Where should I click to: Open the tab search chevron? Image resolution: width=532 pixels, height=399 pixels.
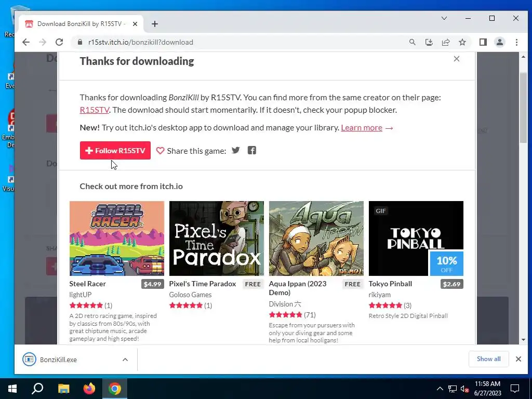pyautogui.click(x=444, y=18)
